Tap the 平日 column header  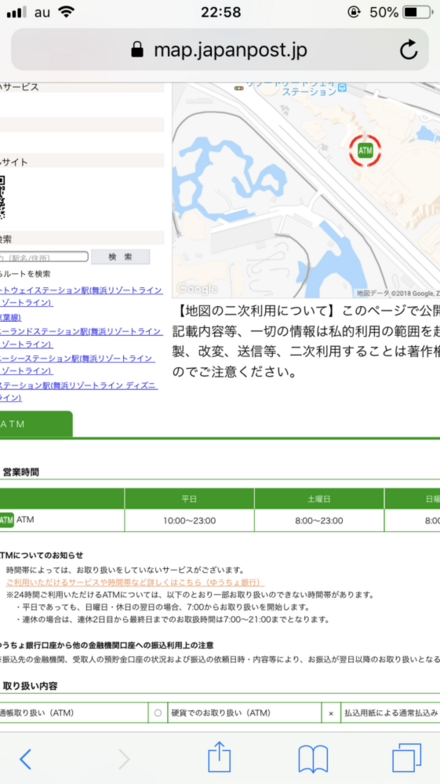[x=189, y=499]
